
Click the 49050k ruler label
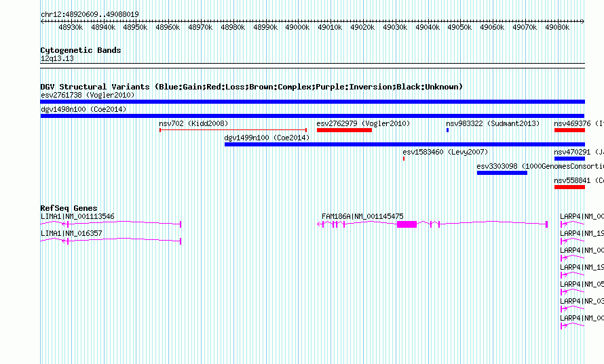[x=459, y=27]
